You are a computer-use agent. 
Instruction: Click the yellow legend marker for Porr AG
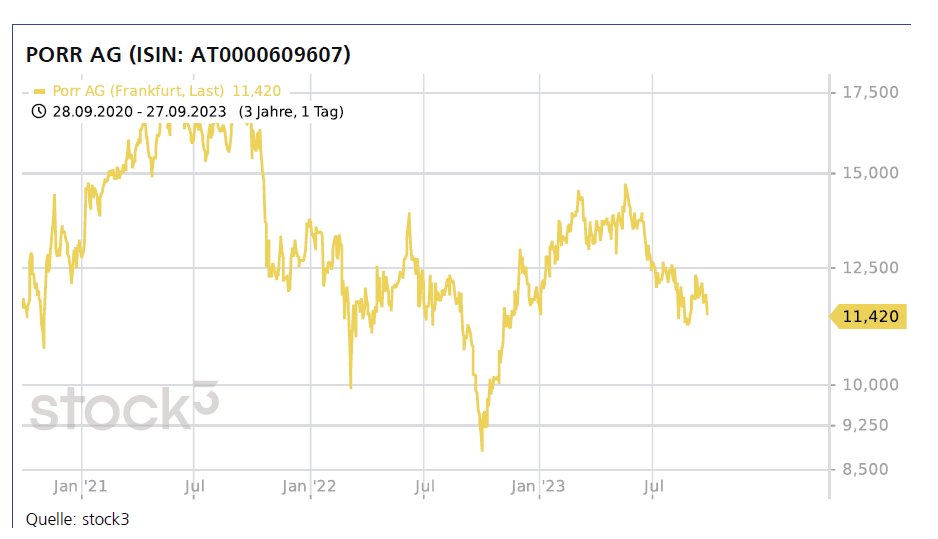pyautogui.click(x=39, y=92)
